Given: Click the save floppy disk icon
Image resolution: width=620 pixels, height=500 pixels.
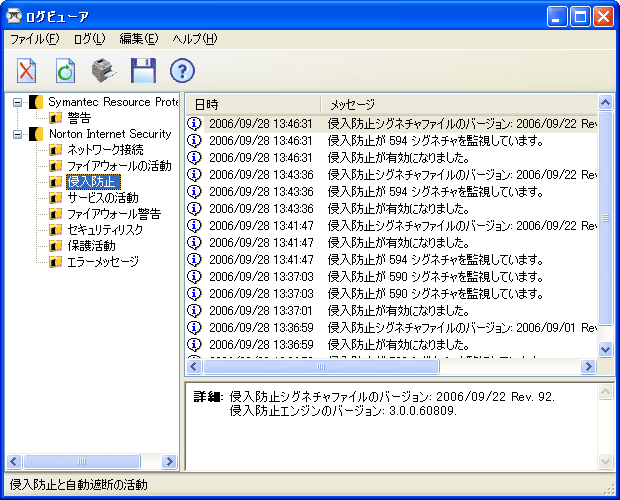Looking at the screenshot, I should [x=143, y=71].
